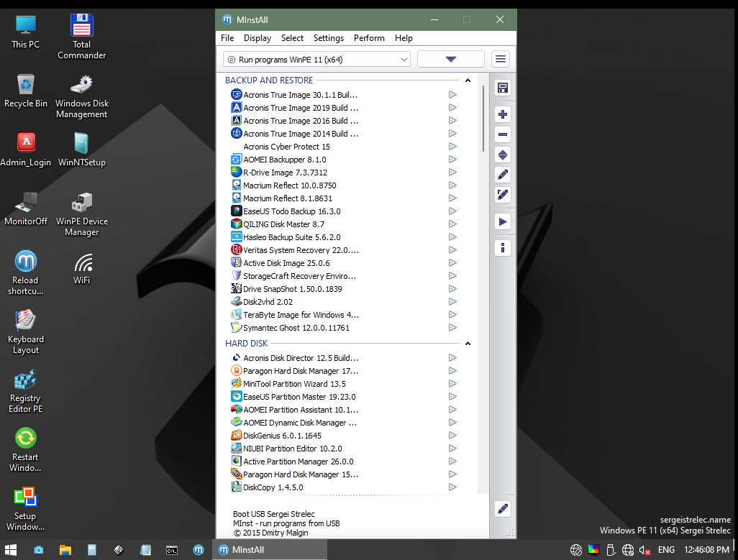Screen dimensions: 738x560
Task: Click the plus icon in the sidebar
Action: coord(503,114)
